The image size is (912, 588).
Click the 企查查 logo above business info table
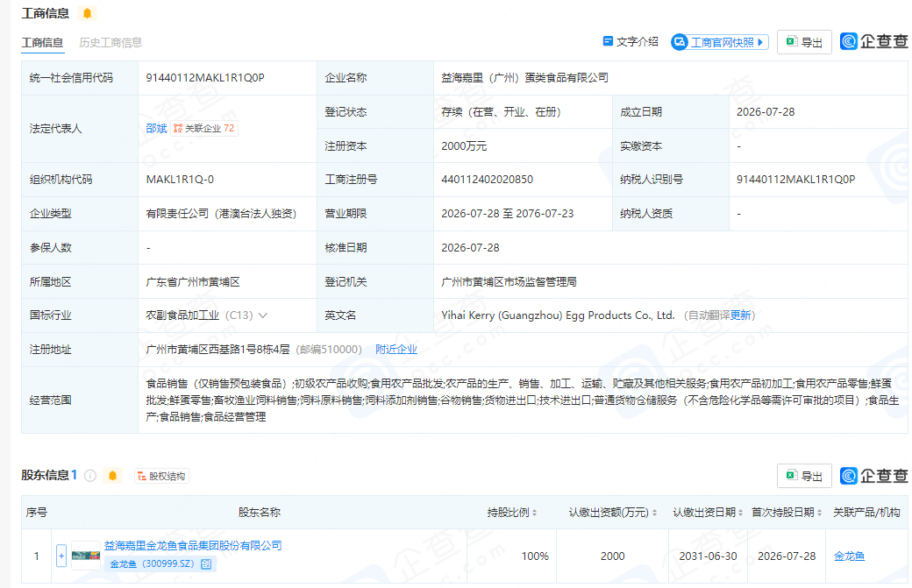[873, 41]
